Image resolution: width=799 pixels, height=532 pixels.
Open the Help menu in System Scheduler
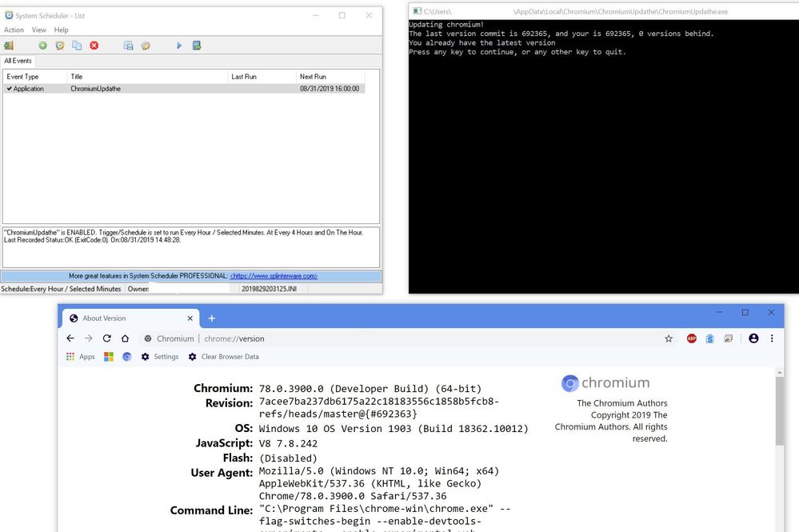tap(61, 30)
